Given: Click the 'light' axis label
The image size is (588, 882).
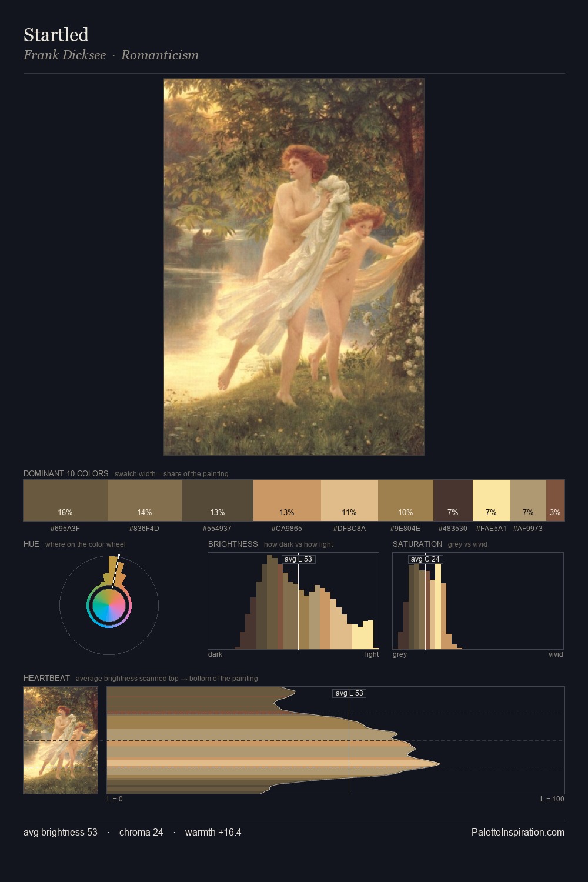Looking at the screenshot, I should [372, 654].
